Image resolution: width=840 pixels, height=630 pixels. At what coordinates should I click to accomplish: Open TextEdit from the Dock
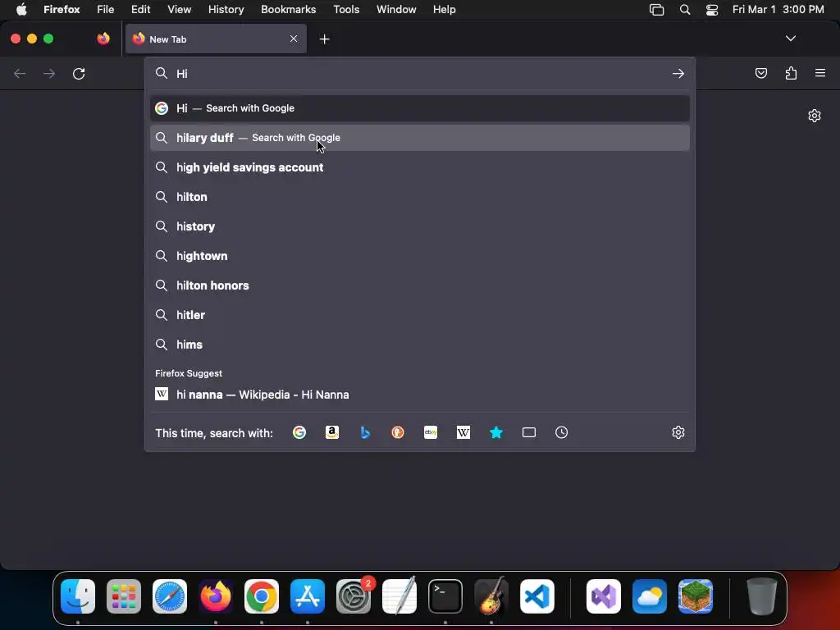click(399, 596)
